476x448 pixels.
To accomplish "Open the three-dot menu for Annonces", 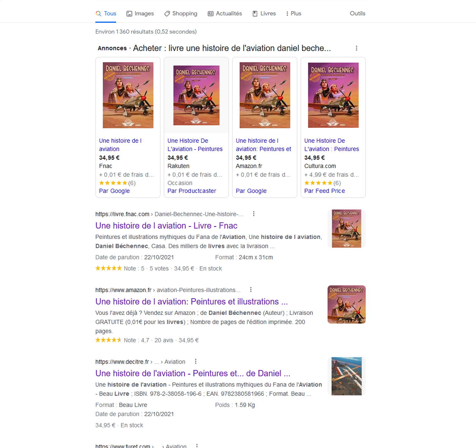I will click(356, 48).
